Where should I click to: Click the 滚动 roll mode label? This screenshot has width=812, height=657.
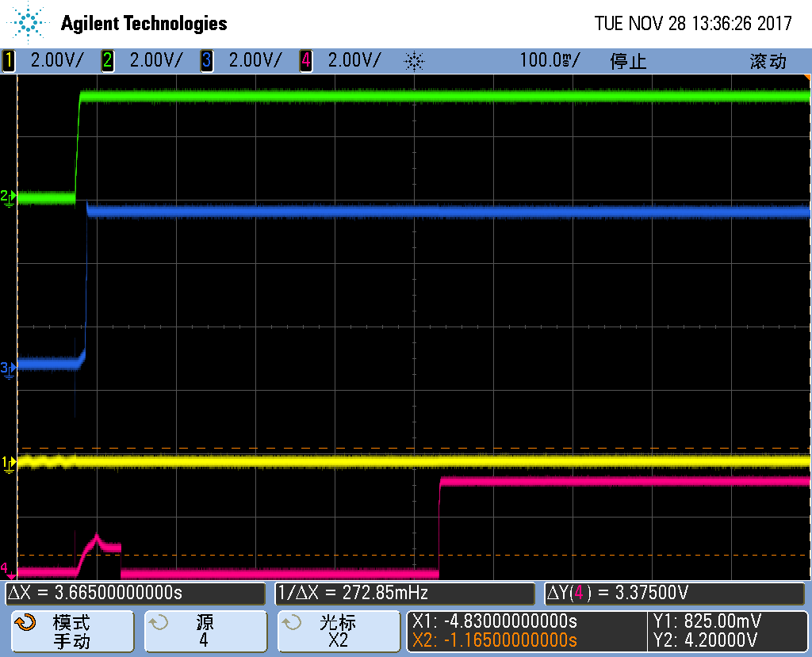point(768,61)
